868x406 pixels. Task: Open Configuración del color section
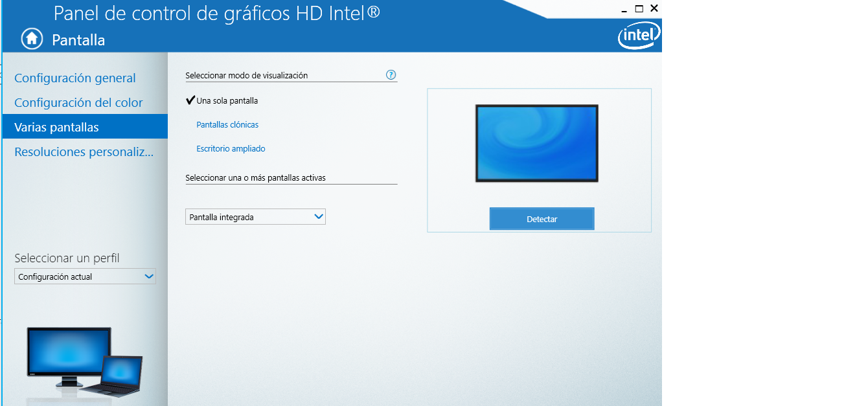point(78,102)
